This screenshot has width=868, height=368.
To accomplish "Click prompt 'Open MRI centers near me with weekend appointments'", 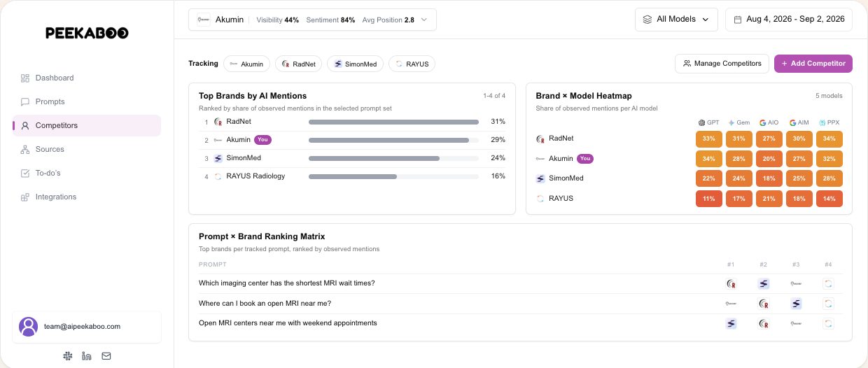I will pos(288,323).
